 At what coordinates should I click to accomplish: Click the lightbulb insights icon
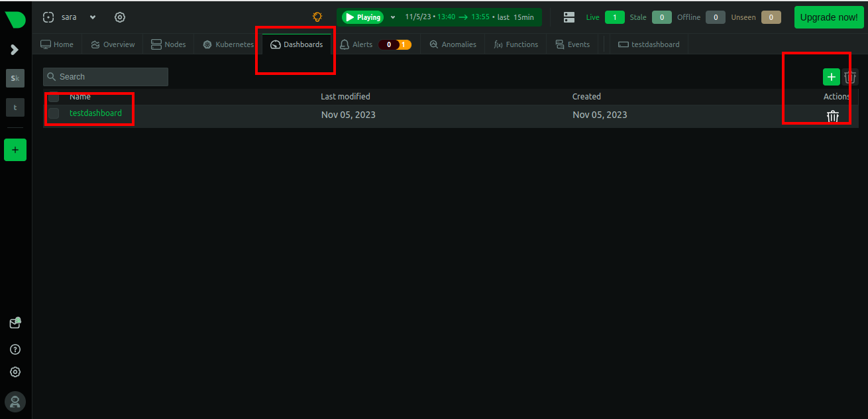317,17
